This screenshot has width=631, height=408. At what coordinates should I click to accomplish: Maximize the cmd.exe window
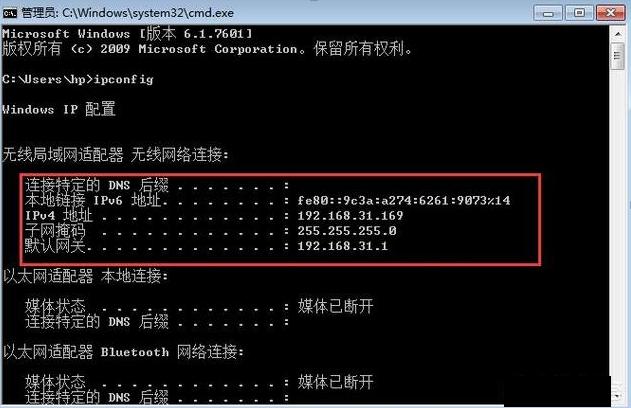(579, 13)
